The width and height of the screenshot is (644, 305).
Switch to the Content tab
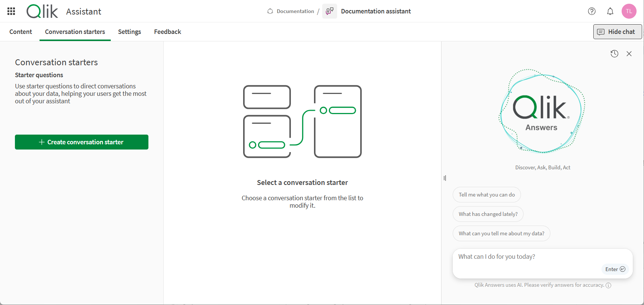pos(21,32)
